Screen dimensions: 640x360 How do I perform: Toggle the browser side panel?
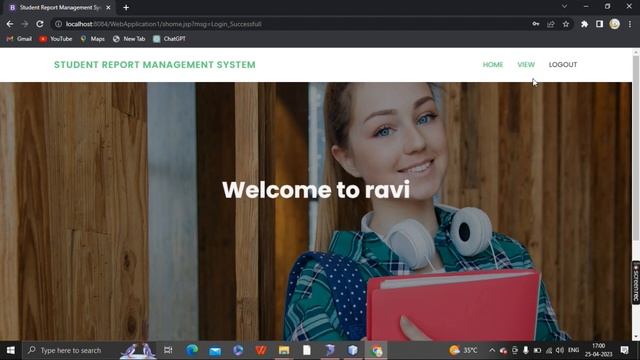point(599,24)
